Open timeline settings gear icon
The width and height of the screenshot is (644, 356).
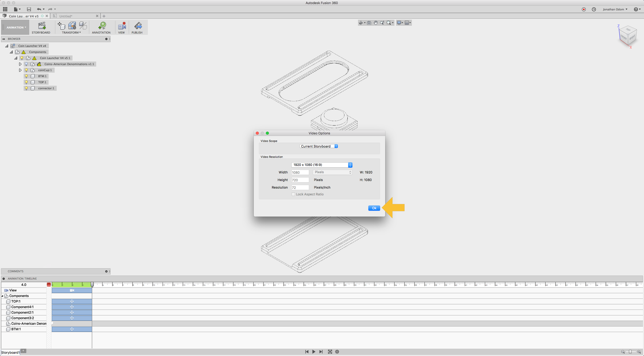click(x=337, y=352)
